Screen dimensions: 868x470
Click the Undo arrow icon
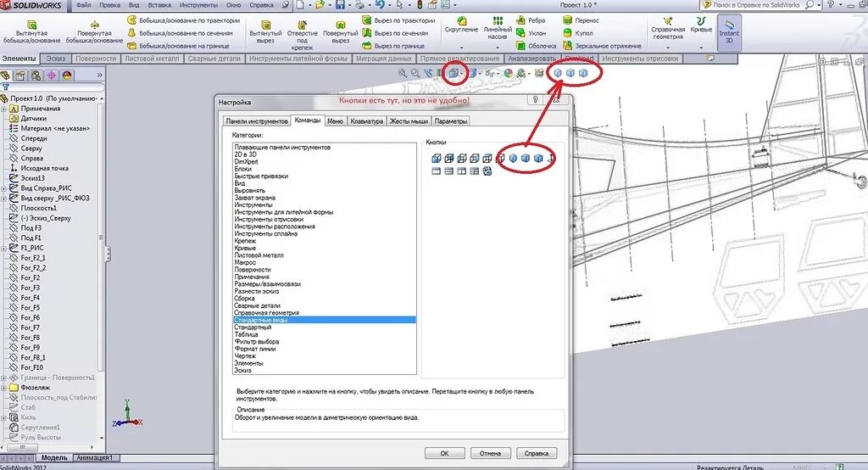380,5
